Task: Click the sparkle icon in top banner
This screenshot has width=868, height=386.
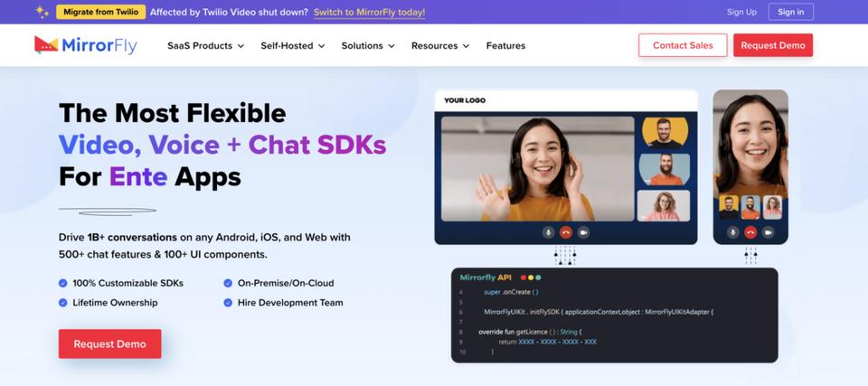Action: pos(42,12)
